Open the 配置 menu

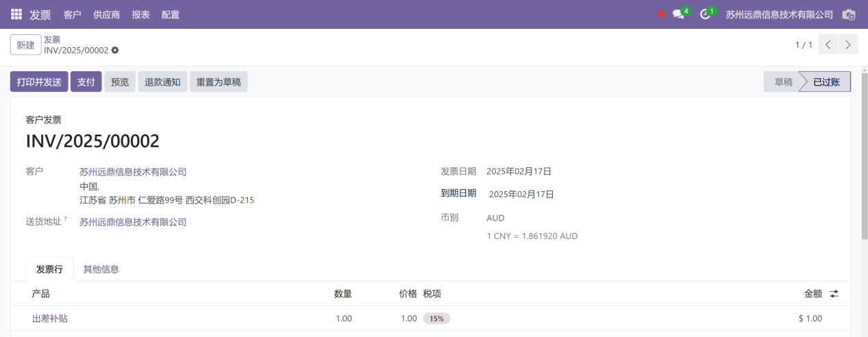171,14
